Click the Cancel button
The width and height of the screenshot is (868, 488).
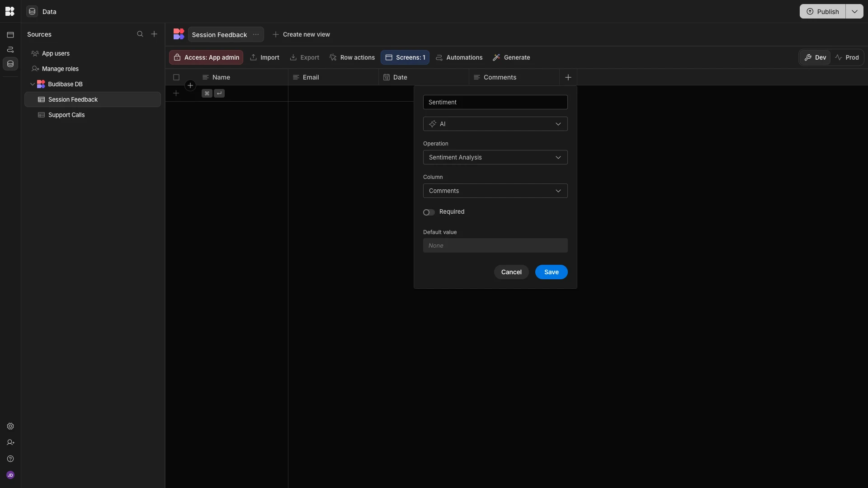click(511, 272)
